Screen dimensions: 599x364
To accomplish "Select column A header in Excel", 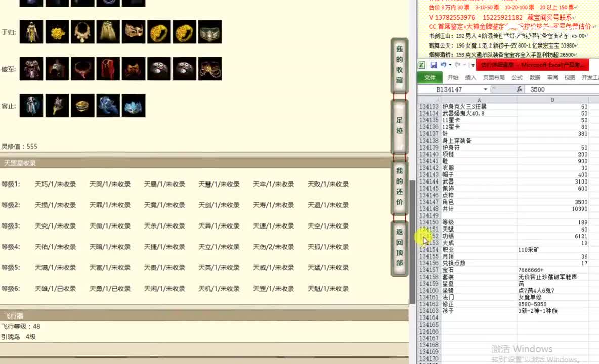I will (479, 100).
